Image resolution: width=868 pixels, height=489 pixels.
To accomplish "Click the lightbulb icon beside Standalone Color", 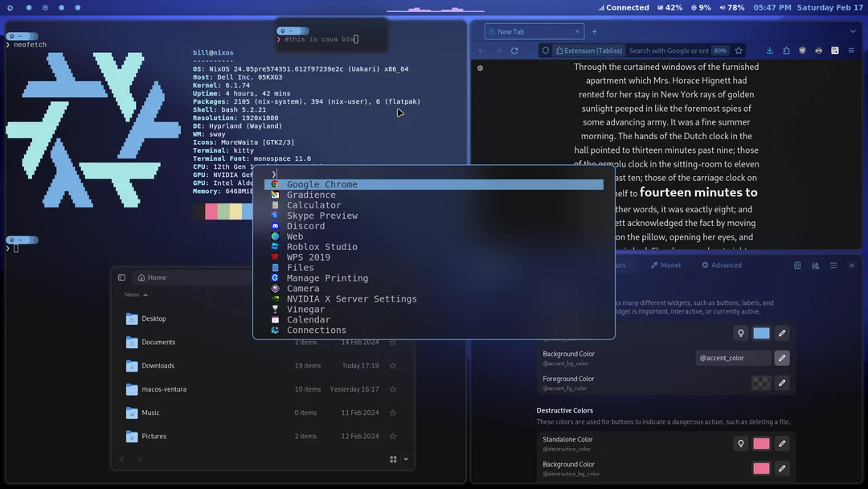I will pos(740,443).
